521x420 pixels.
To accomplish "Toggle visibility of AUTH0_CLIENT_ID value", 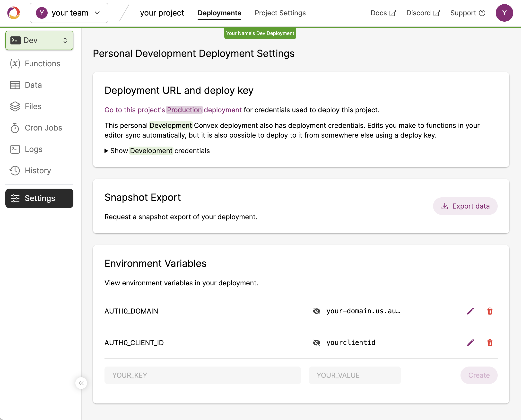I will 316,343.
